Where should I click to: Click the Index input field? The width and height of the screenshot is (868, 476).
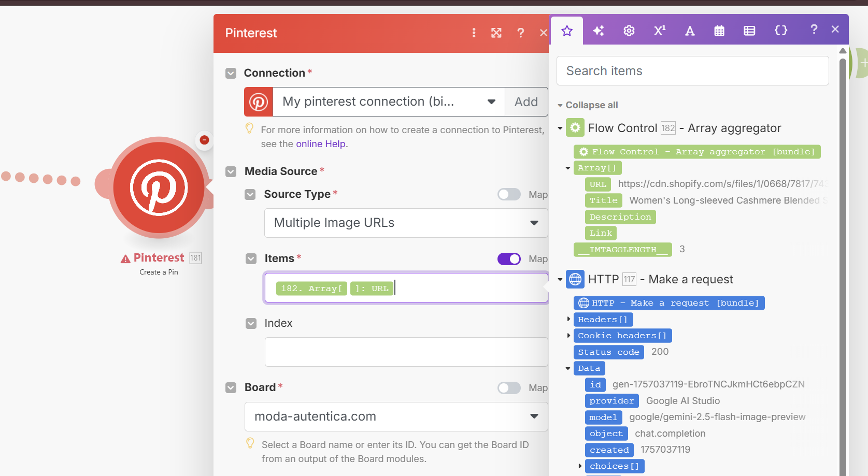(406, 352)
